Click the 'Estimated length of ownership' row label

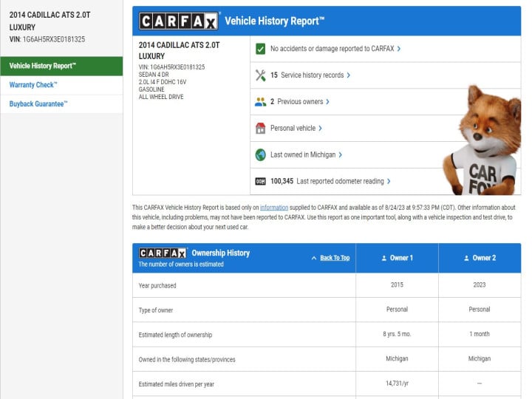tap(175, 335)
